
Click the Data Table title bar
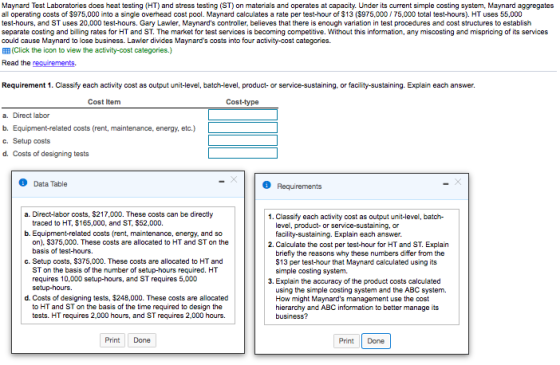click(128, 184)
